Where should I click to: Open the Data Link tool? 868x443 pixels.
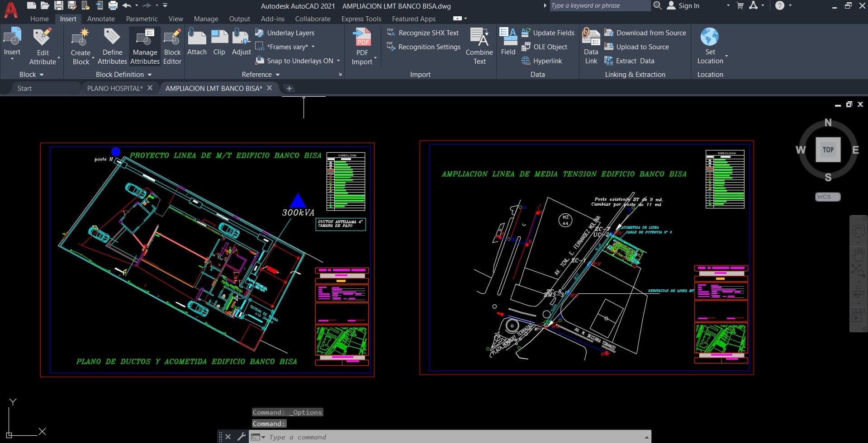(591, 38)
